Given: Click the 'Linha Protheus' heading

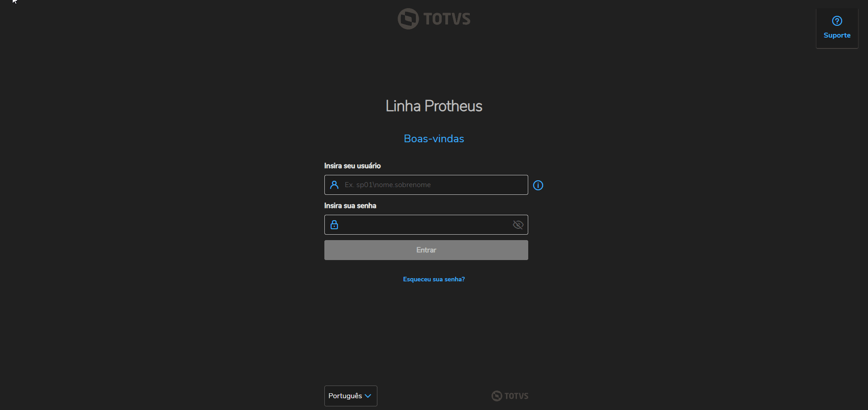Looking at the screenshot, I should pos(434,106).
